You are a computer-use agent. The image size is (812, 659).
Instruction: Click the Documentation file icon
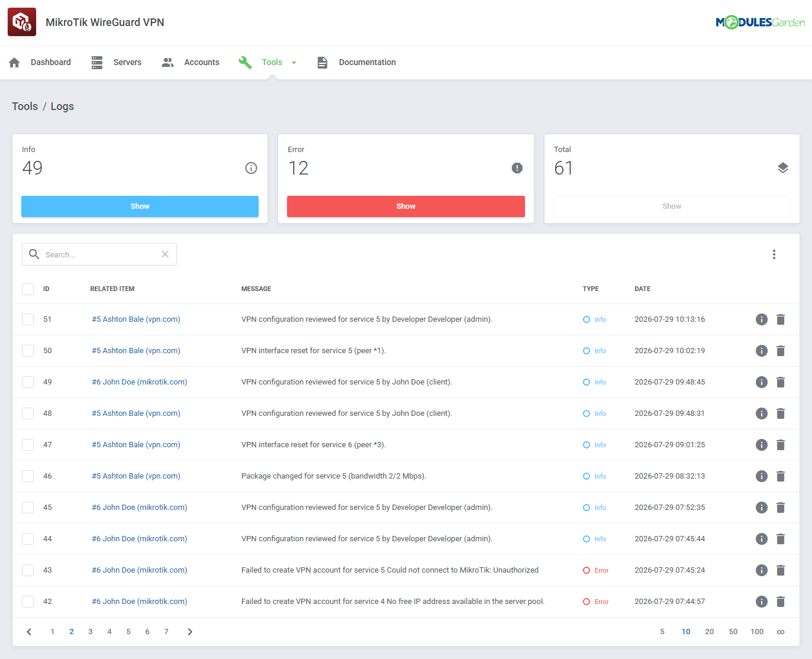(x=323, y=62)
